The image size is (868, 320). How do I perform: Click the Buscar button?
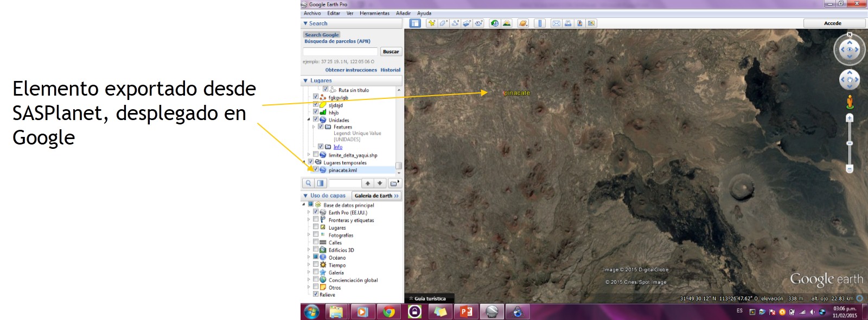pyautogui.click(x=391, y=52)
